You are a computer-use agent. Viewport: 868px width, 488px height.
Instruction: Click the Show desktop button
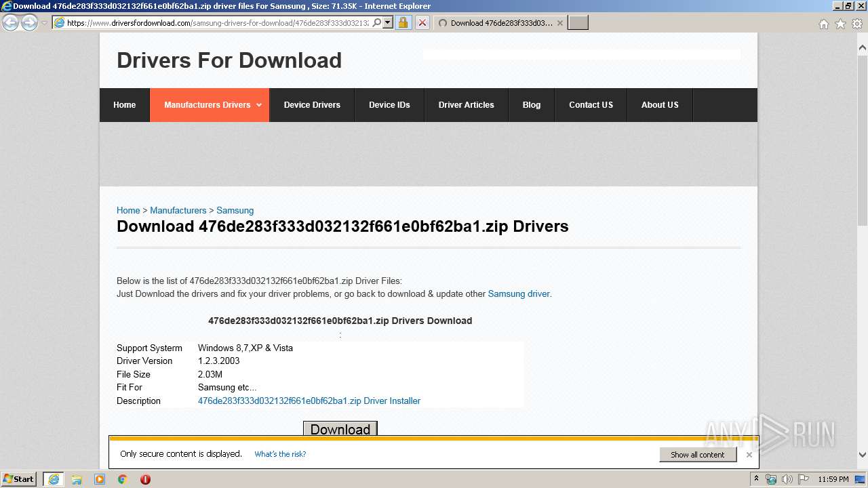pyautogui.click(x=861, y=479)
